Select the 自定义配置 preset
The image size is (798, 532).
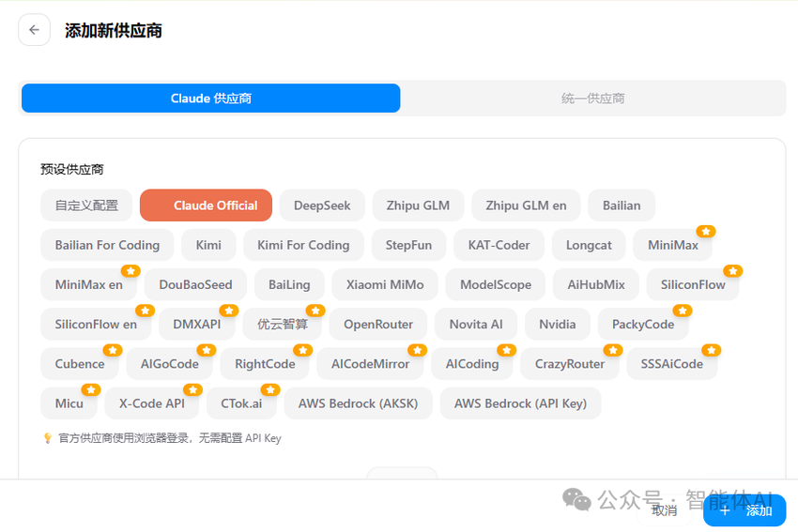pyautogui.click(x=86, y=205)
